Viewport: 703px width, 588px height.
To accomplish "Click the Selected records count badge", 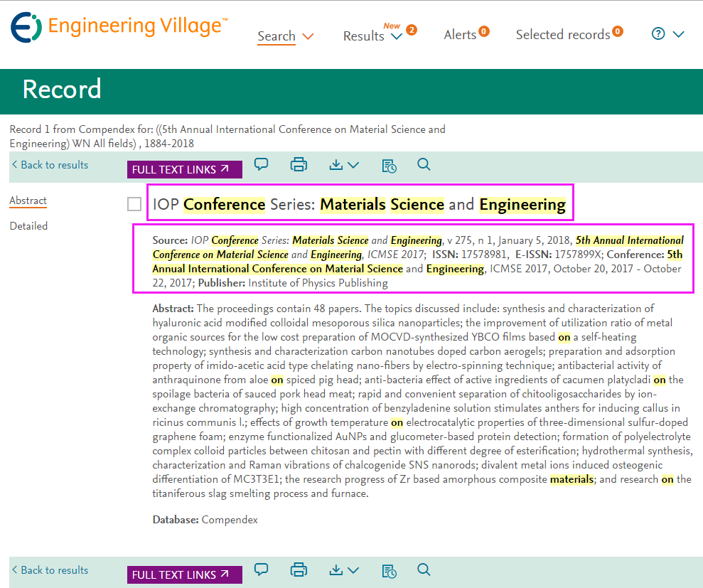I will tap(618, 31).
